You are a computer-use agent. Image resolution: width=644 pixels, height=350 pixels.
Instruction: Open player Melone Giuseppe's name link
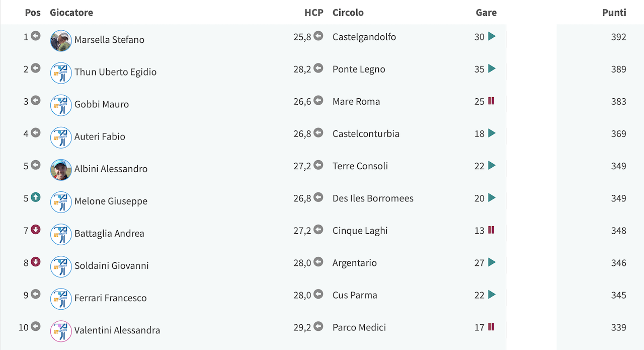pos(111,201)
